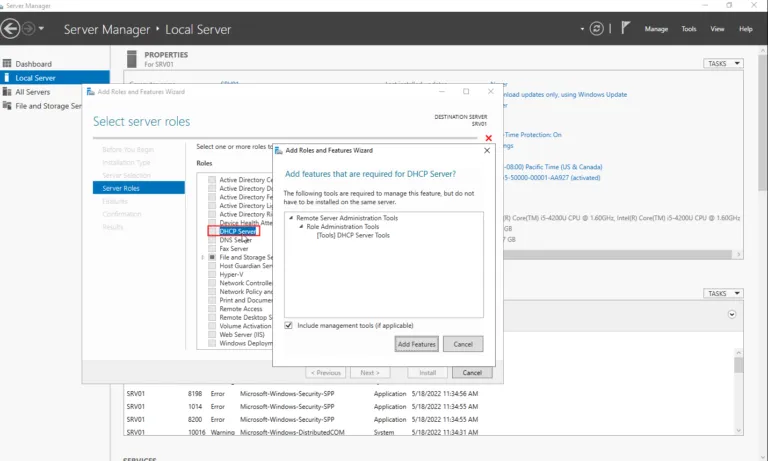Cancel the Add features dialog
The image size is (768, 461).
point(463,344)
